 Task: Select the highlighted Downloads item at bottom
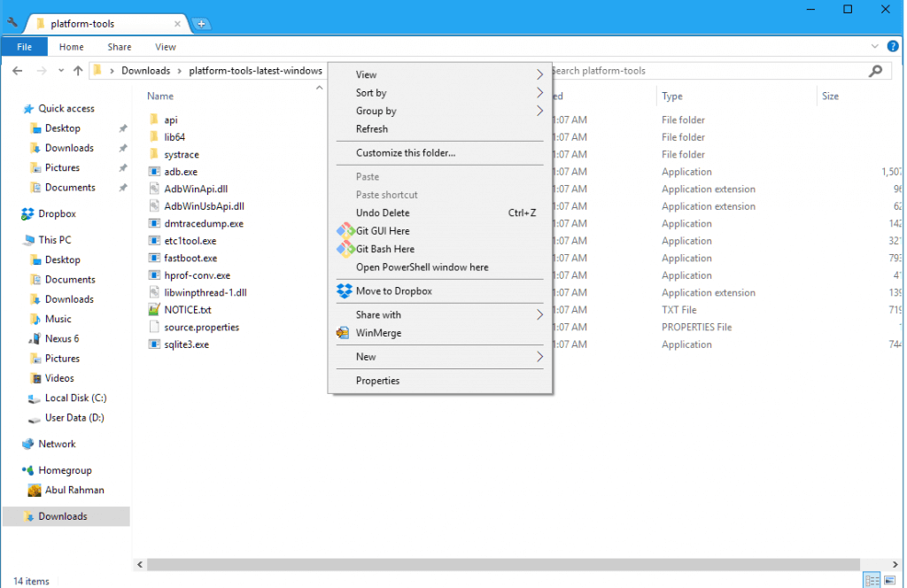(x=66, y=516)
